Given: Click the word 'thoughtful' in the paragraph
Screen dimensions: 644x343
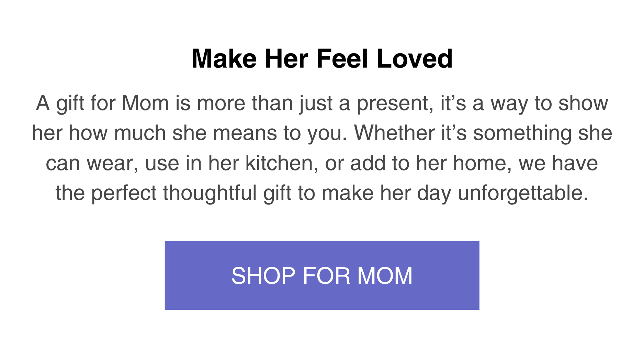Looking at the screenshot, I should click(x=210, y=193).
